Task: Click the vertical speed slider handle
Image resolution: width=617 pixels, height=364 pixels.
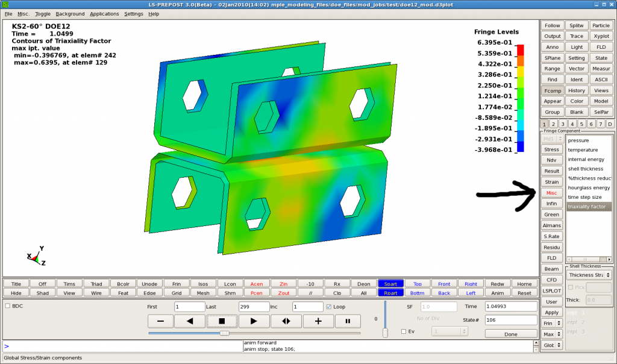Action: (385, 333)
